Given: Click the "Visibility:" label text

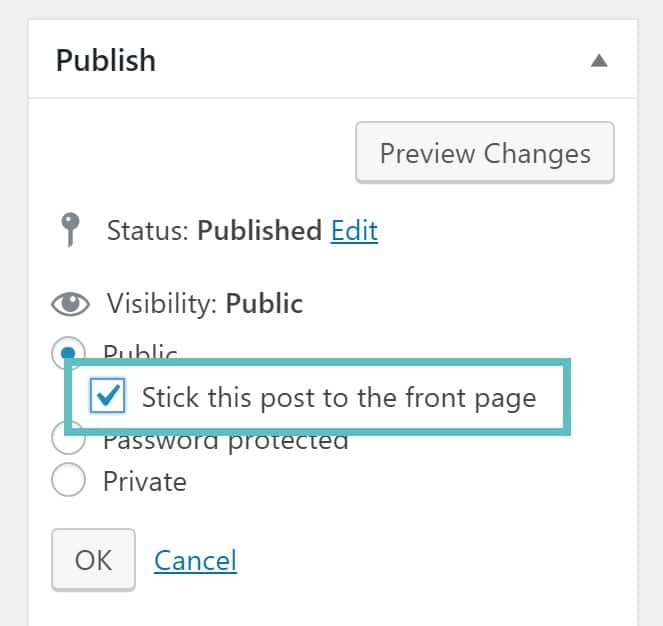Looking at the screenshot, I should [162, 304].
